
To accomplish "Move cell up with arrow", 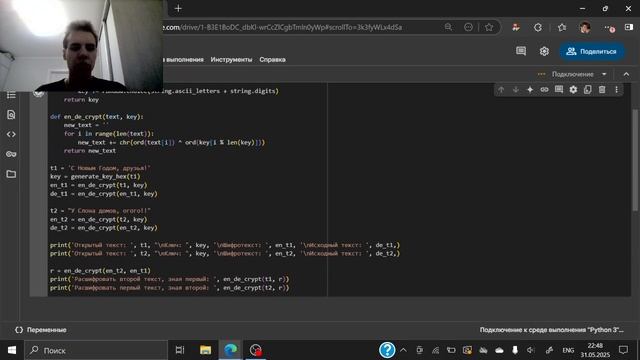I will 501,90.
